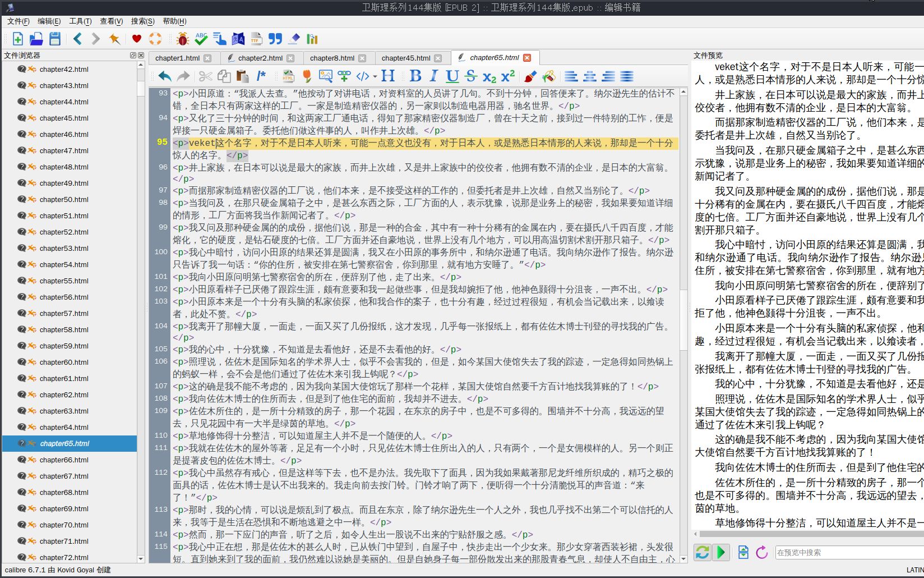Create a new file with plus-page icon
Viewport: 924px width, 578px height.
[x=18, y=39]
